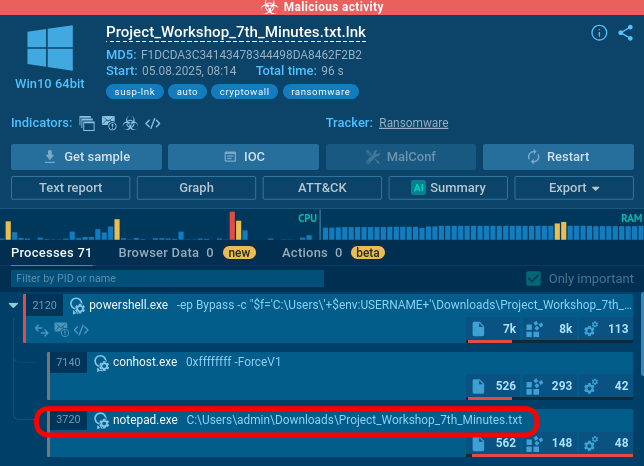Click the code script indicator icon
644x466 pixels.
(153, 124)
